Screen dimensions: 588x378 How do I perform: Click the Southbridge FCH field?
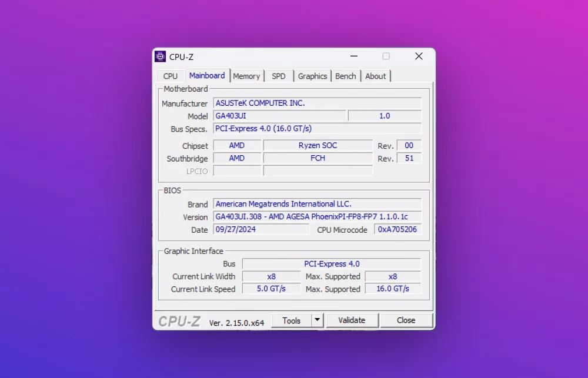(318, 158)
